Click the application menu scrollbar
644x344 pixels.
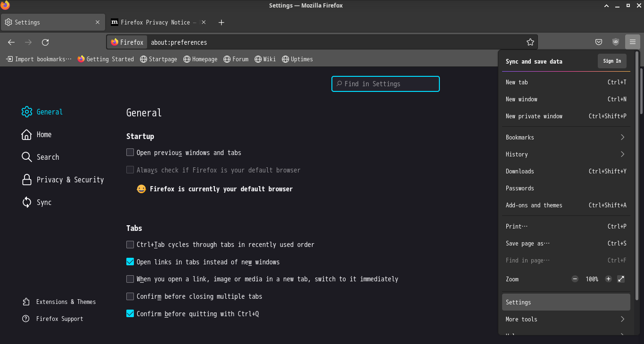(x=637, y=175)
